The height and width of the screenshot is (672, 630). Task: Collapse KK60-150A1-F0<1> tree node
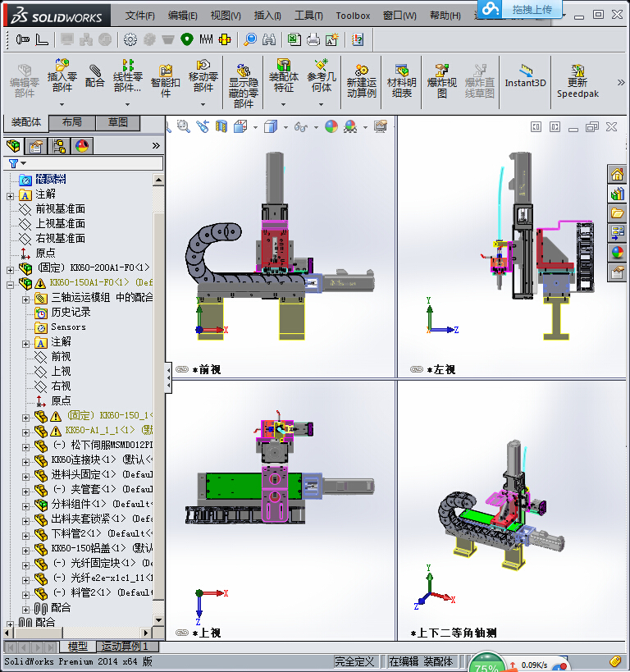(x=10, y=285)
